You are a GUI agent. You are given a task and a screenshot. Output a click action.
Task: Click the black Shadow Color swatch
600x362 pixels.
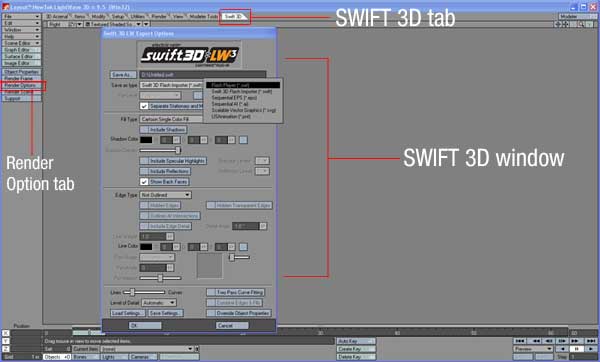pyautogui.click(x=146, y=140)
